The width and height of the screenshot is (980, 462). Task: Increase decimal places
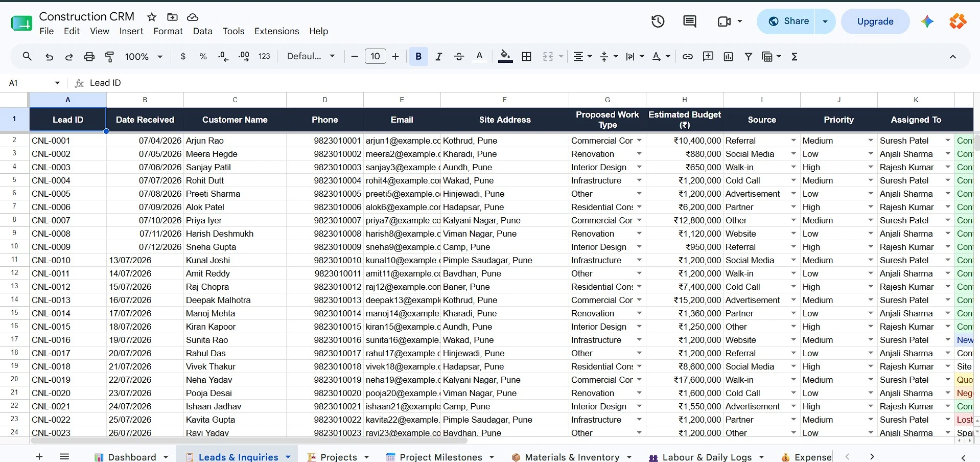coord(244,57)
